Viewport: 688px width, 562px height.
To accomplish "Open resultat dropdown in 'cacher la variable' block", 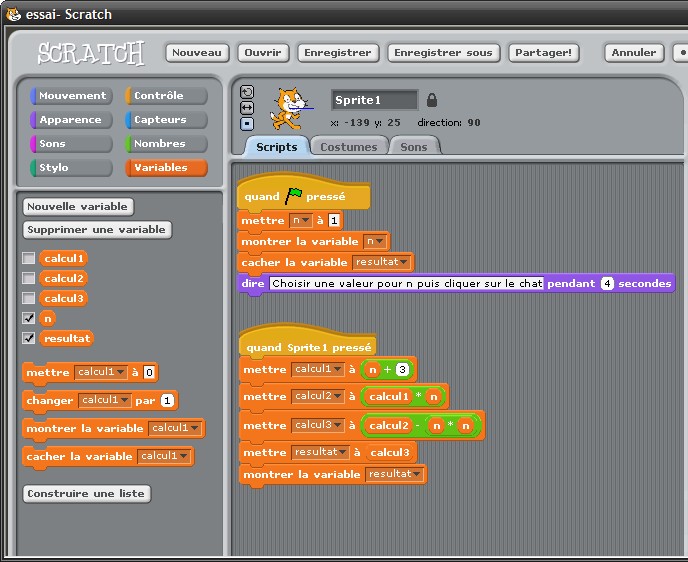I will pyautogui.click(x=382, y=262).
